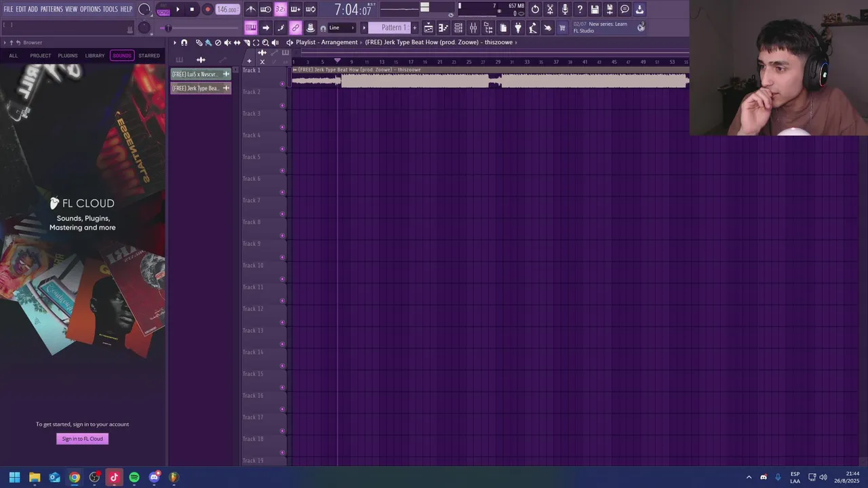Open the FILE menu
This screenshot has height=488, width=868.
[8, 9]
